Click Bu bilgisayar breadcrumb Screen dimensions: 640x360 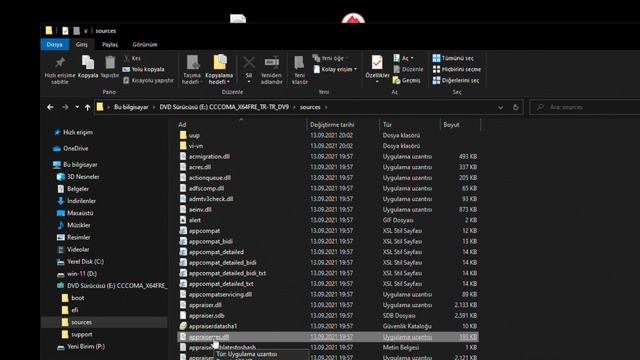(131, 107)
